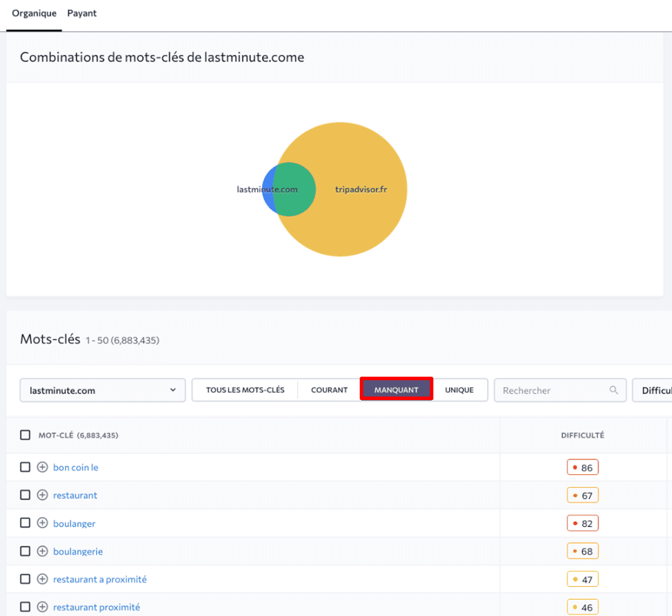Check the box for 'restaurant'

(25, 495)
